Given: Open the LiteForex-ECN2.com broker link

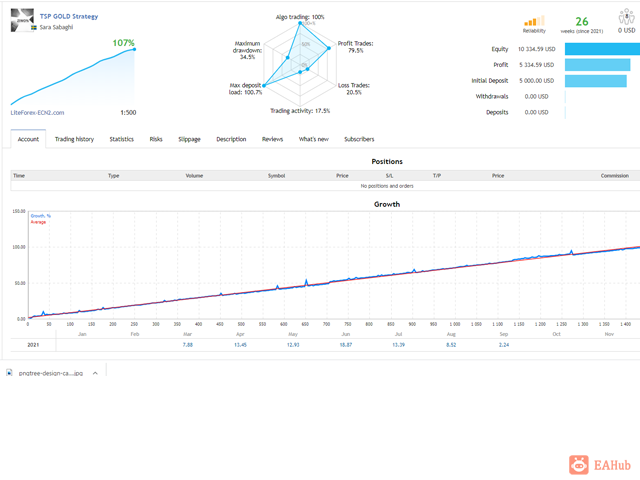Looking at the screenshot, I should pos(37,113).
